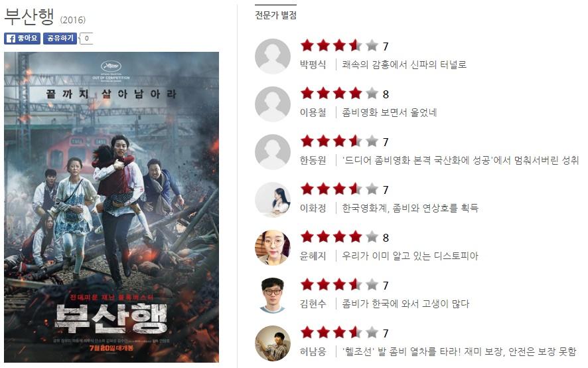
Task: Click the 부산행 (2016) title heading
Action: [x=45, y=17]
